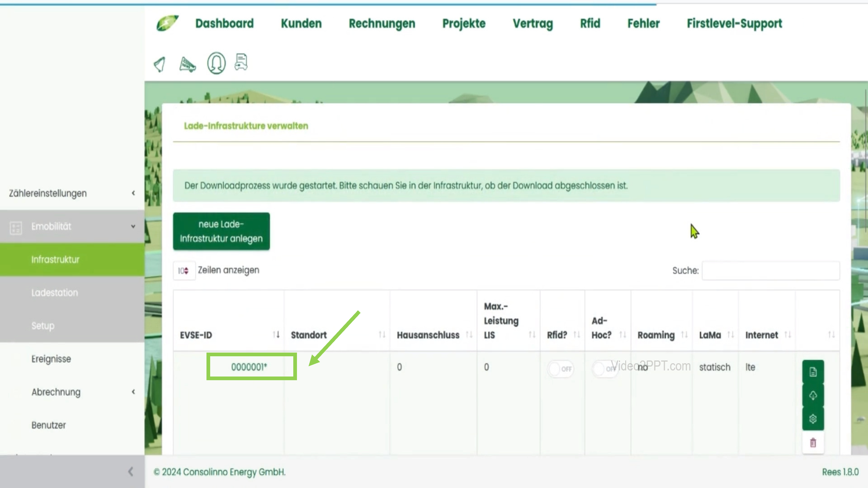Screen dimensions: 868x488
Task: Select Infrastruktur in the sidebar
Action: click(x=72, y=260)
